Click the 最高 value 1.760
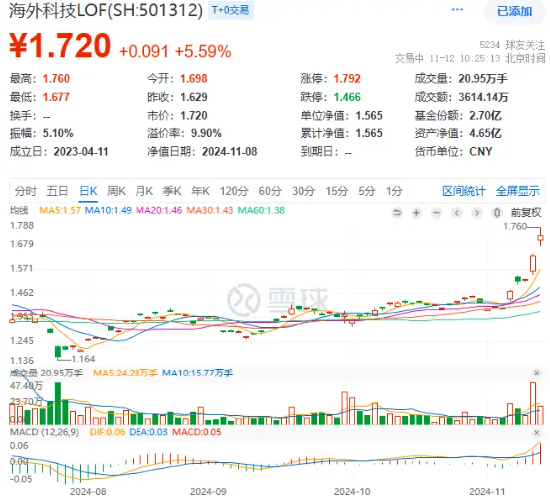This screenshot has width=550, height=500. [x=56, y=79]
